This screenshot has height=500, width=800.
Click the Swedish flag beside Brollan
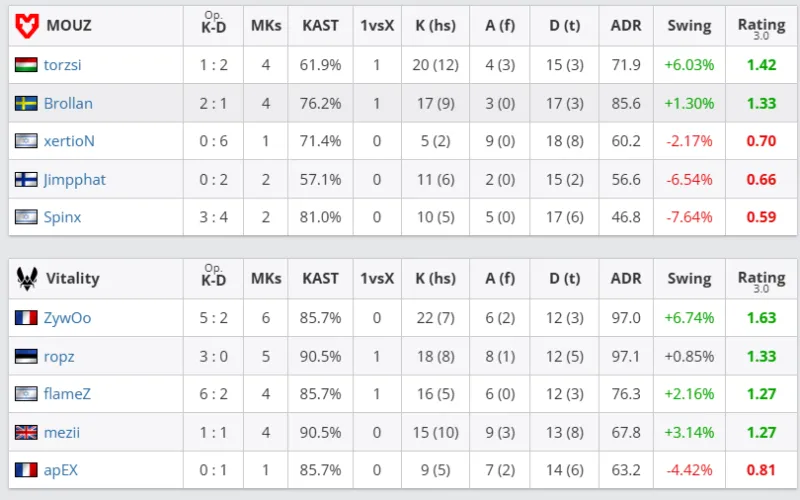[27, 103]
